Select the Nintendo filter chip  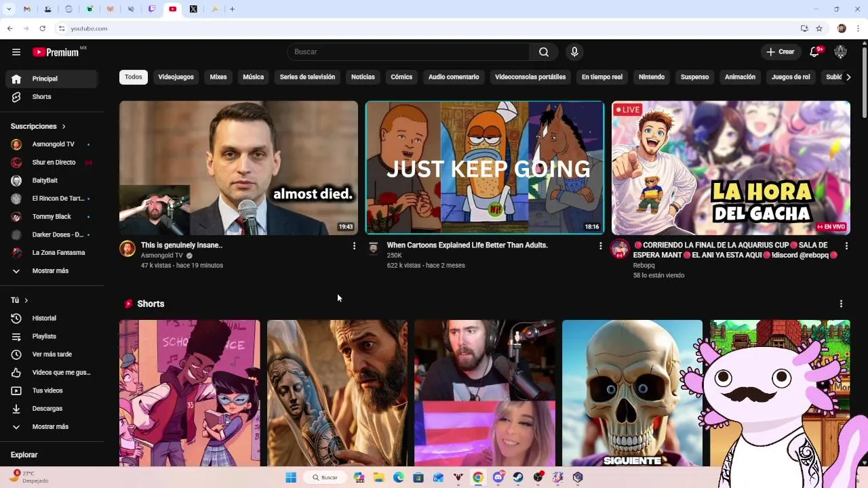[652, 77]
